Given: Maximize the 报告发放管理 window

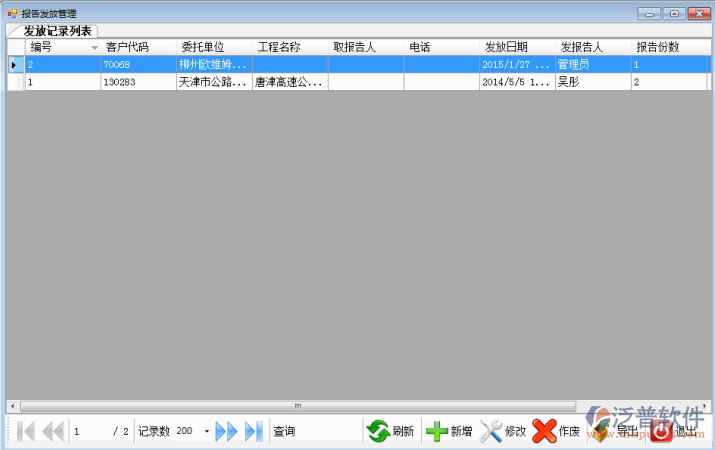Looking at the screenshot, I should click(674, 14).
